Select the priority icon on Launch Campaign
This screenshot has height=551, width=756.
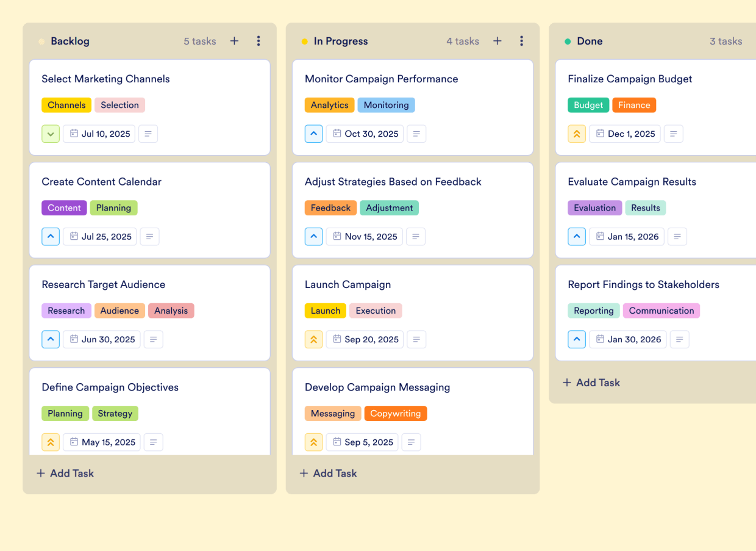[313, 339]
